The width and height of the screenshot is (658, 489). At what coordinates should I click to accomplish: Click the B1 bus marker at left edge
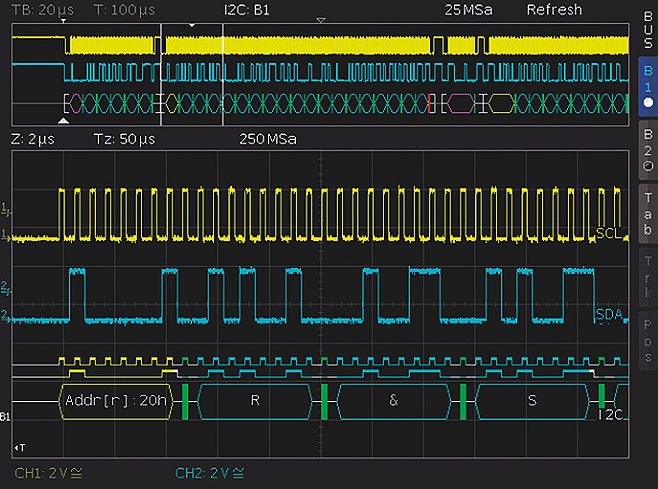click(x=6, y=415)
